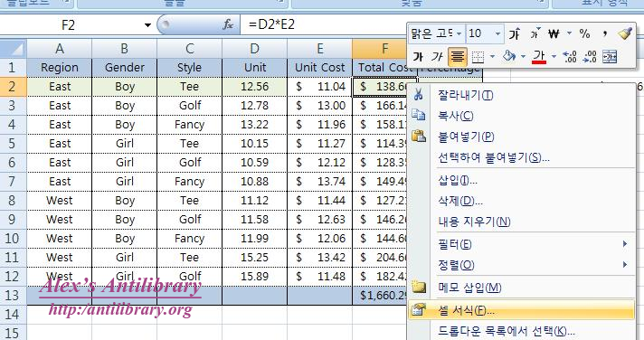644x340 pixels.
Task: Click the insert comment note icon
Action: 418,287
